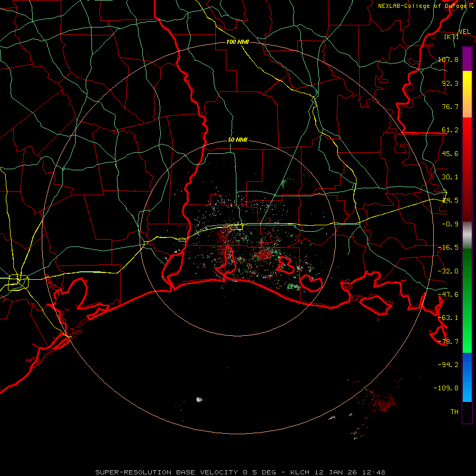The width and height of the screenshot is (476, 476).
Task: Click the 45.6 velocity scale value
Action: click(450, 153)
